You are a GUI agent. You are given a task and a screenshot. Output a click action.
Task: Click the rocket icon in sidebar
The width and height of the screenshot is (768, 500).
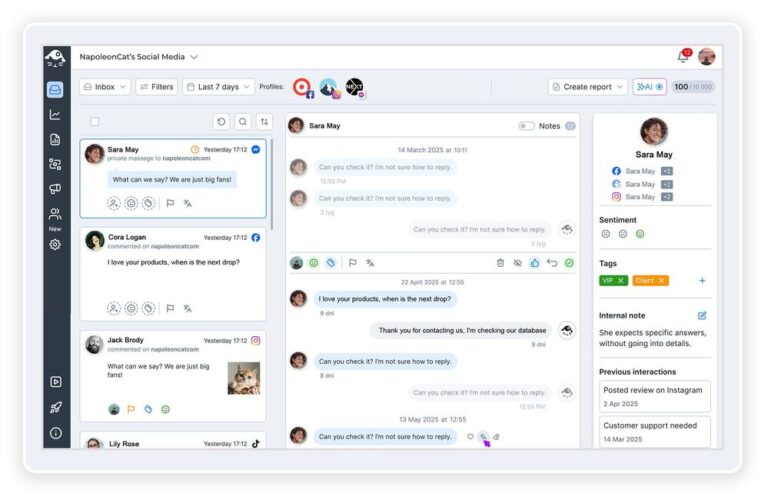pyautogui.click(x=55, y=407)
